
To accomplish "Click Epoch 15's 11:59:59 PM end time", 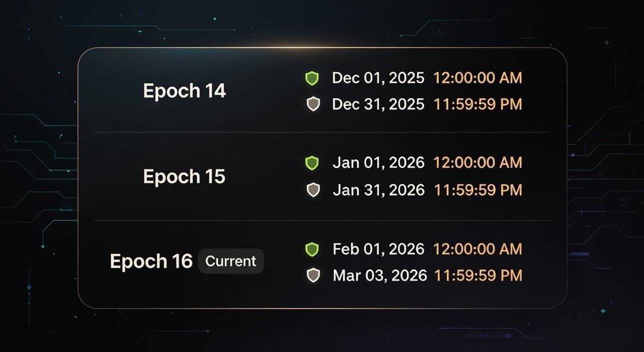I will point(478,190).
